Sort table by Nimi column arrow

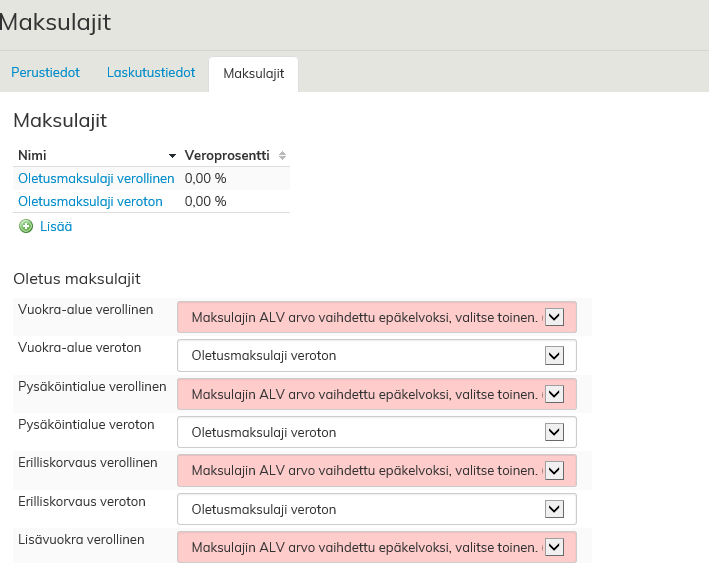pos(173,156)
